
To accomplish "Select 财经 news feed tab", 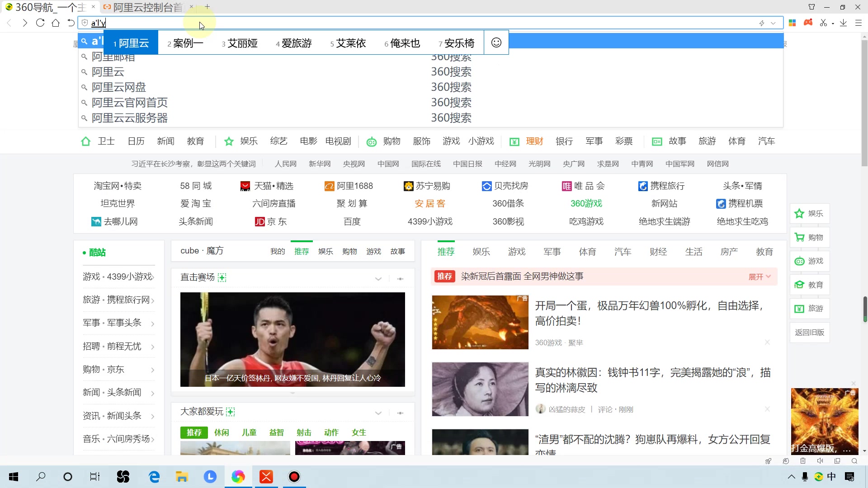I will coord(658,252).
